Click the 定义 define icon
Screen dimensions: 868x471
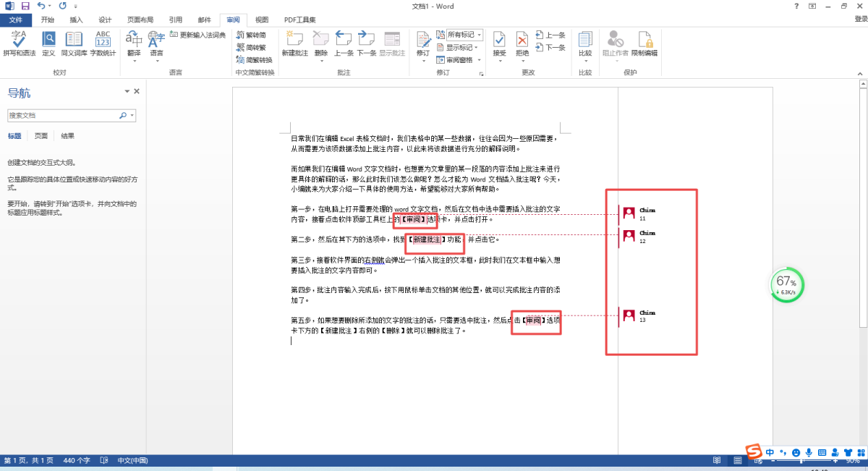48,43
